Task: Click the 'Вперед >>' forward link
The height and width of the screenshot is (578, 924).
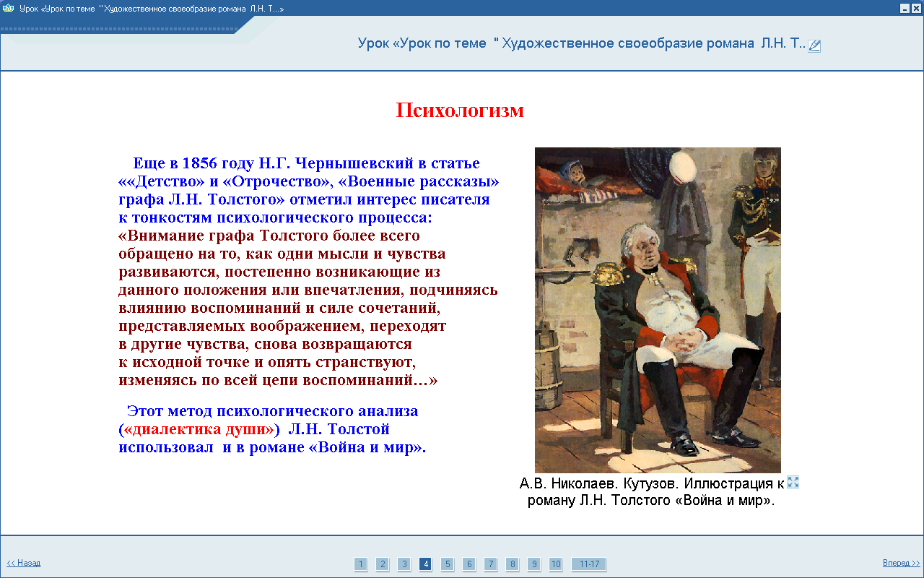Action: click(x=902, y=563)
